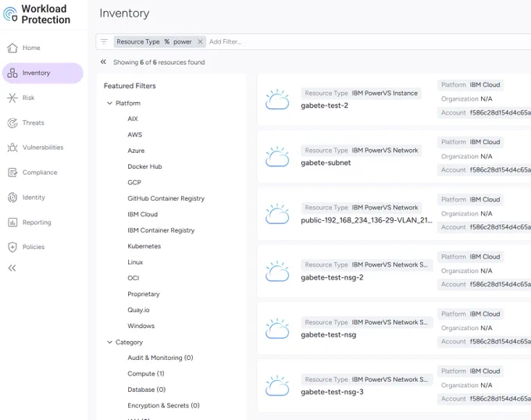Image resolution: width=531 pixels, height=420 pixels.
Task: Filter by Proprietary platform
Action: pos(143,294)
